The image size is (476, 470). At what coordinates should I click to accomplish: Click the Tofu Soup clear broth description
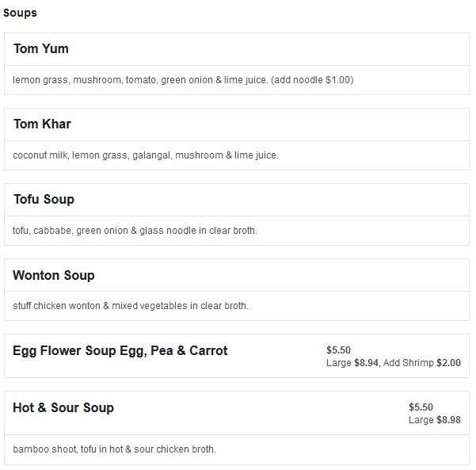point(135,231)
